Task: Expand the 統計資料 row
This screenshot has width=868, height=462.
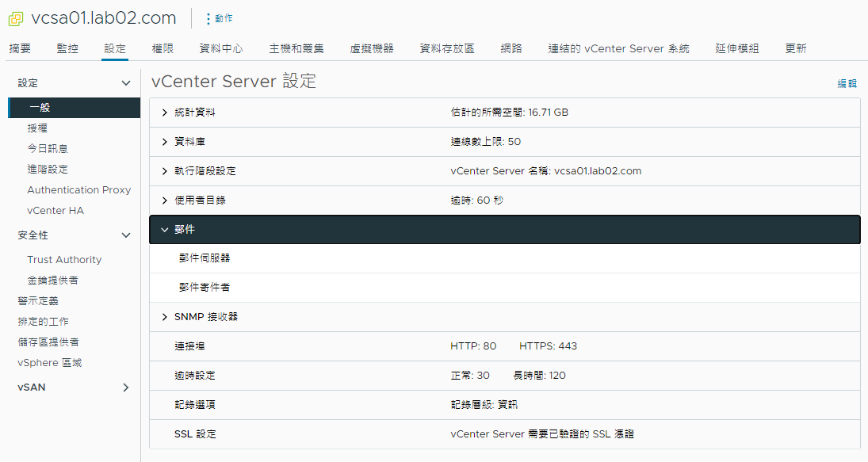Action: click(164, 113)
